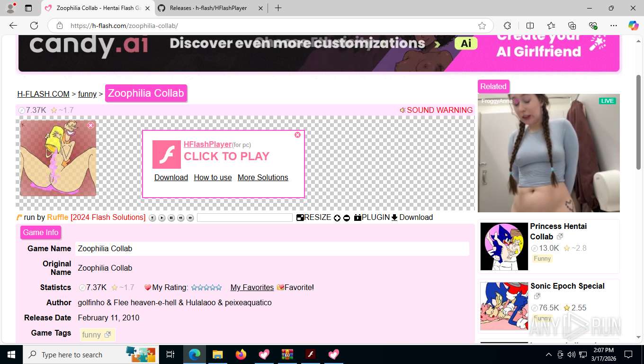This screenshot has width=644, height=364.
Task: Hit the pause control under the player
Action: [171, 218]
